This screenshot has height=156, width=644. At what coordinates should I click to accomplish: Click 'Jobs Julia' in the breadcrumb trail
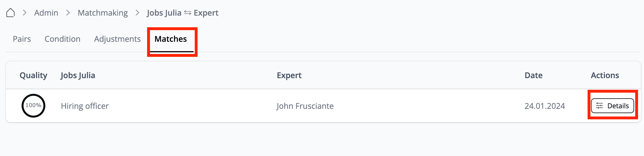coord(164,13)
